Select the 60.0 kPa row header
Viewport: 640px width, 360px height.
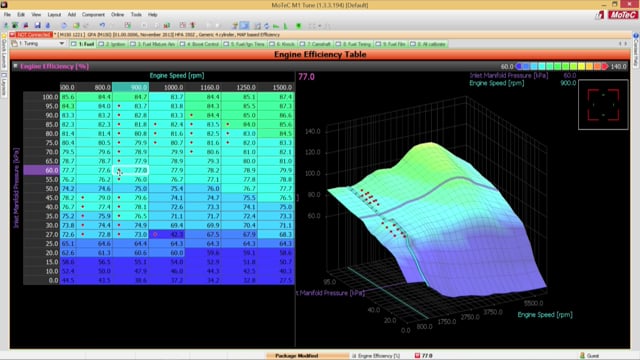(x=41, y=170)
